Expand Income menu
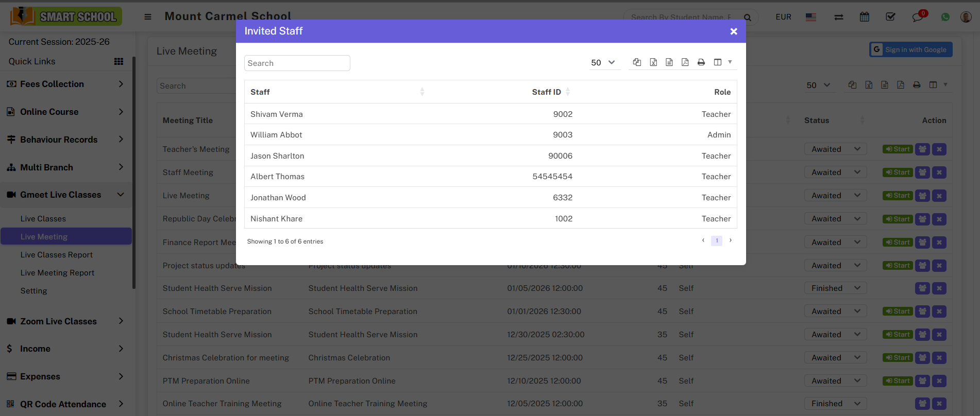This screenshot has width=980, height=416. (x=65, y=349)
